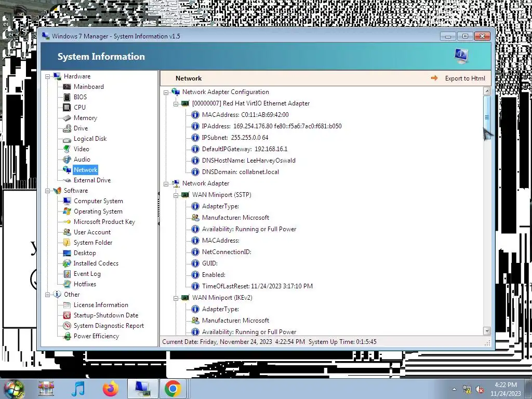Click the taskbar clock showing 4:22 PM
This screenshot has width=532, height=399.
tap(506, 389)
